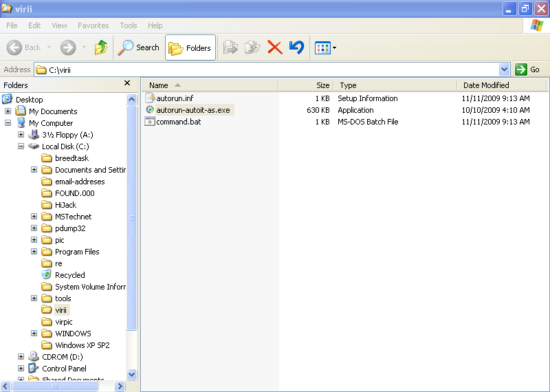Open the Search pane

pos(139,47)
